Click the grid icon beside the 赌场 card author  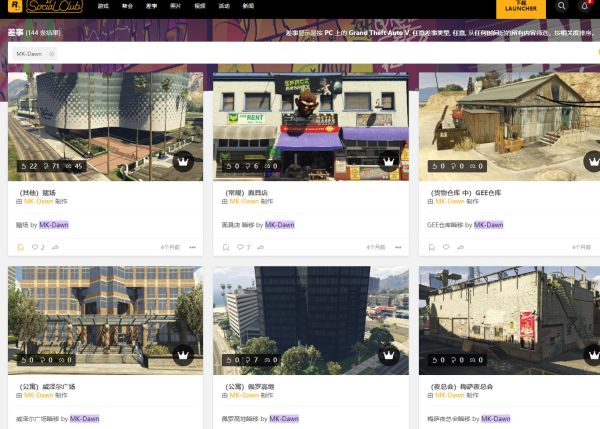(x=19, y=201)
